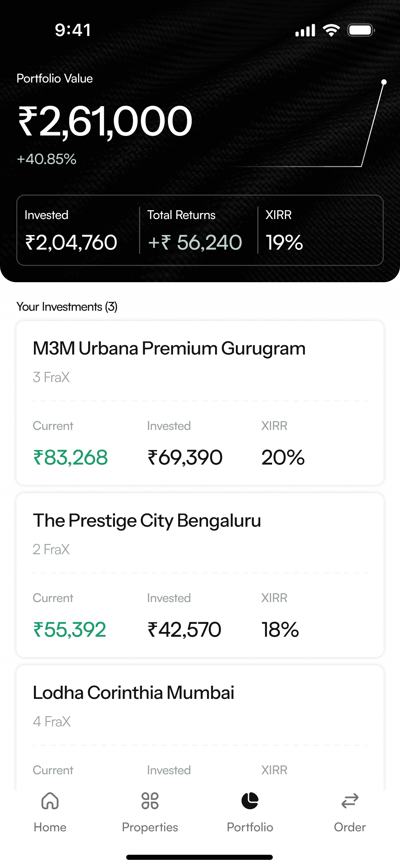The width and height of the screenshot is (400, 868).
Task: Tap the Order swap arrows icon
Action: pyautogui.click(x=350, y=801)
